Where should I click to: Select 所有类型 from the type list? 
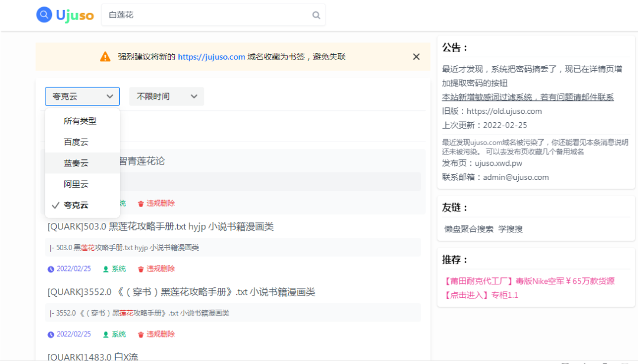click(80, 121)
